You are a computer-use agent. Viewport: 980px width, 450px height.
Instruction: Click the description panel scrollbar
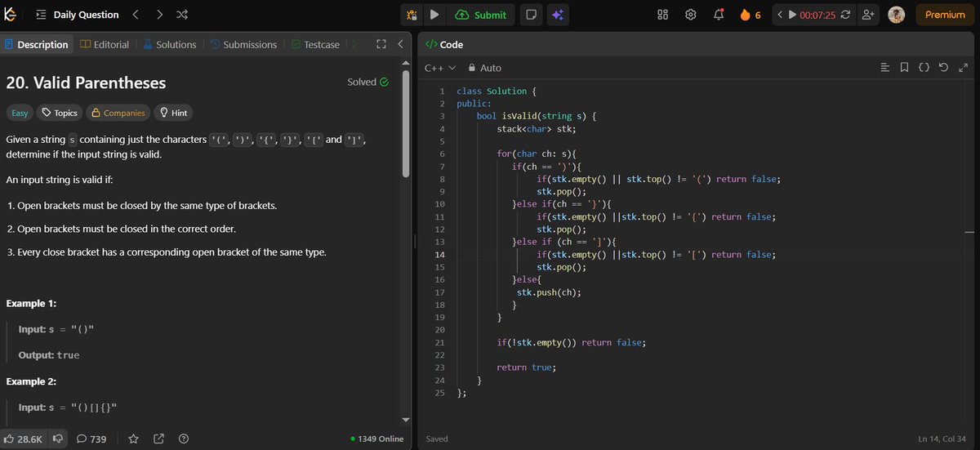pyautogui.click(x=405, y=123)
